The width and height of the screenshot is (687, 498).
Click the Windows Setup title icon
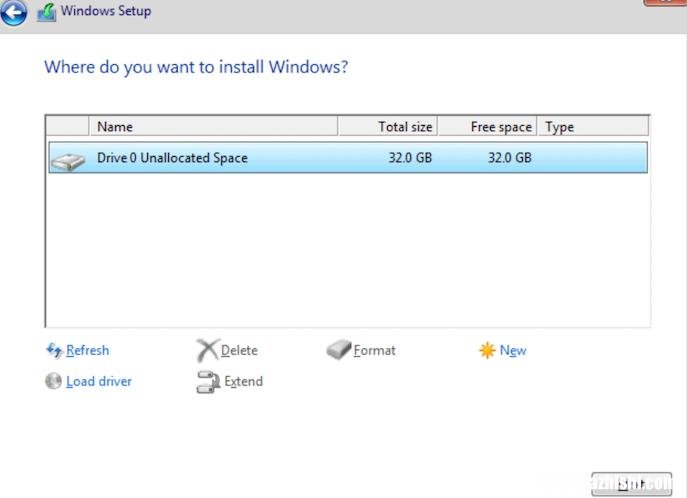pyautogui.click(x=47, y=12)
